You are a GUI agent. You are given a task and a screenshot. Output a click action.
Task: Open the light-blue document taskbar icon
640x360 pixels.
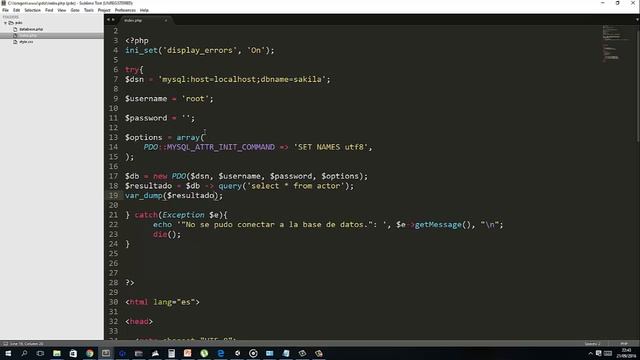(286, 353)
